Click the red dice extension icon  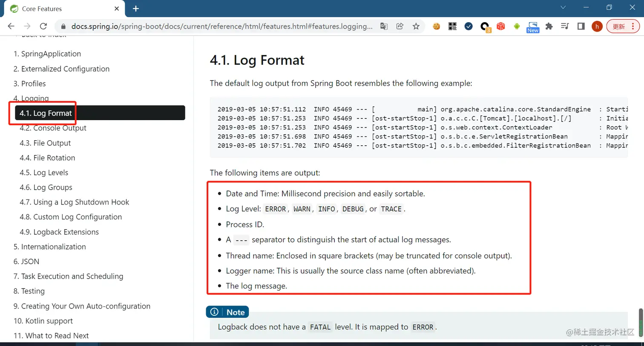click(x=501, y=26)
